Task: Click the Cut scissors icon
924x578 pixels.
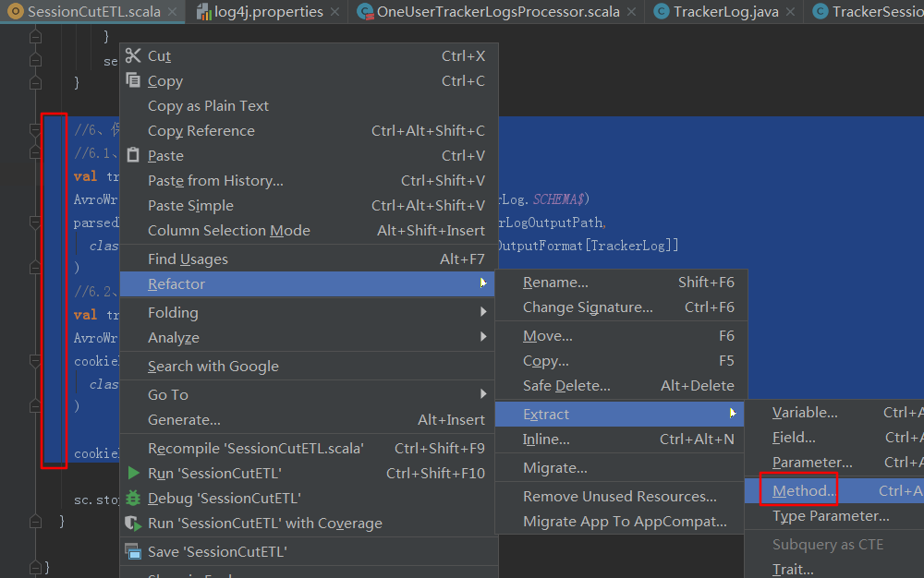Action: [134, 56]
